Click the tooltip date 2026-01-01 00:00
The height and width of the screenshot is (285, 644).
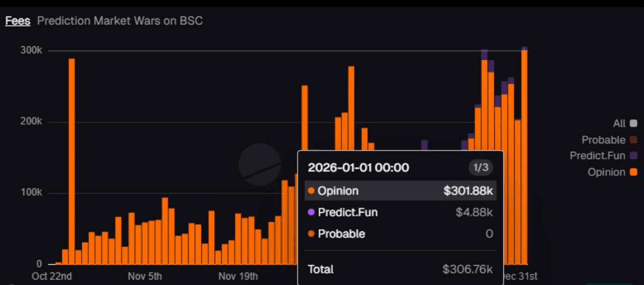point(358,167)
